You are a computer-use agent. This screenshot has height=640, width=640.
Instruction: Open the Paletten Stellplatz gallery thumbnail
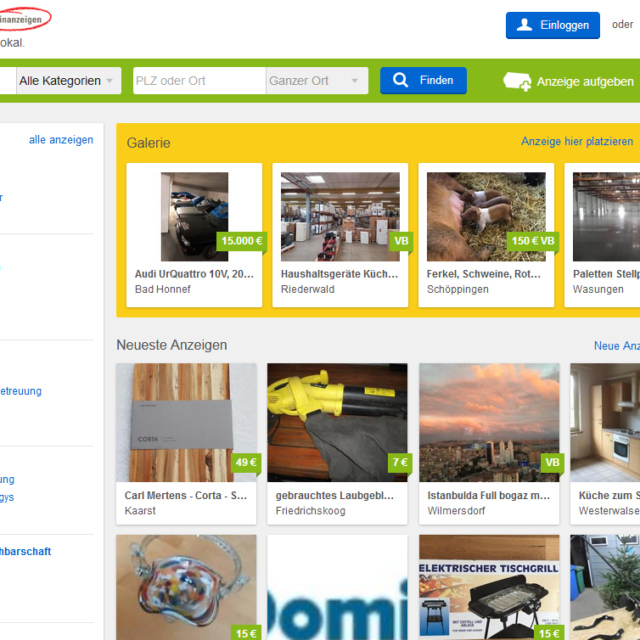click(x=606, y=217)
